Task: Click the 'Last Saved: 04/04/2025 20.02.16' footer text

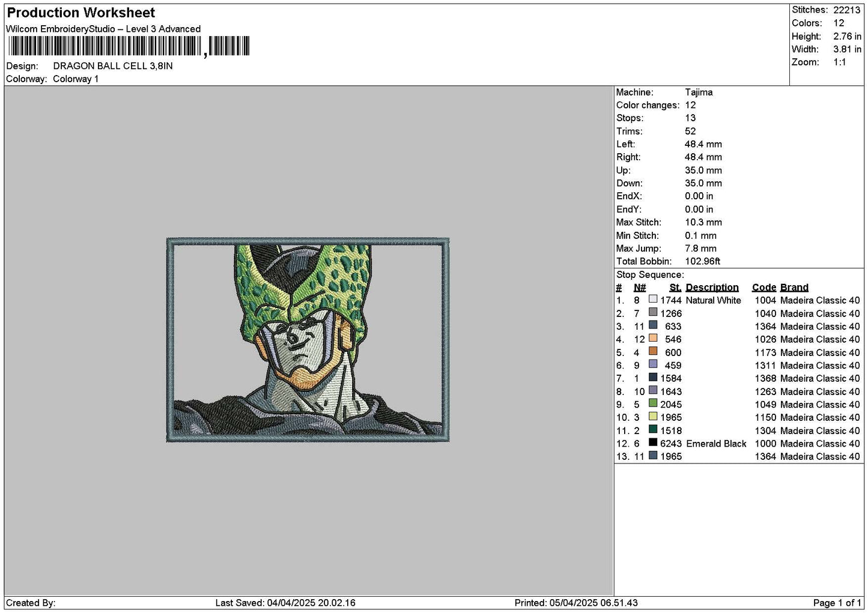Action: pyautogui.click(x=285, y=603)
